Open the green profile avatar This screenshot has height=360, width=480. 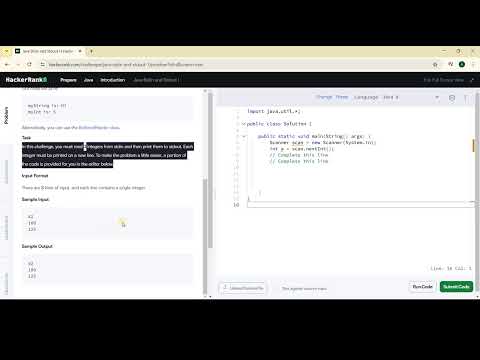[x=462, y=64]
